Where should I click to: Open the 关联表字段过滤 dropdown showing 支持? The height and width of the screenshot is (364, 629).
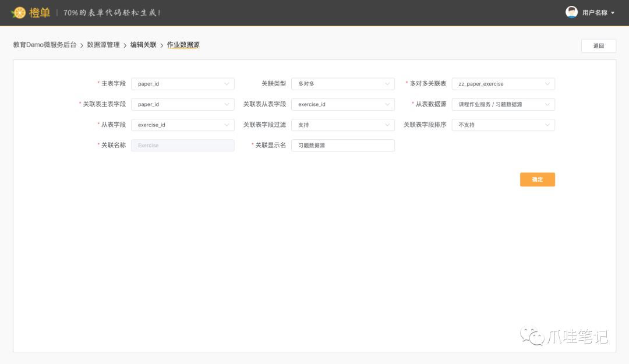click(343, 125)
